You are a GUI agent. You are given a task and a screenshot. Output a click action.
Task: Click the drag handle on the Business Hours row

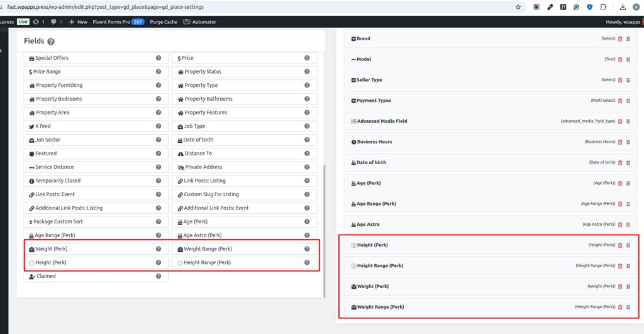[x=628, y=142]
